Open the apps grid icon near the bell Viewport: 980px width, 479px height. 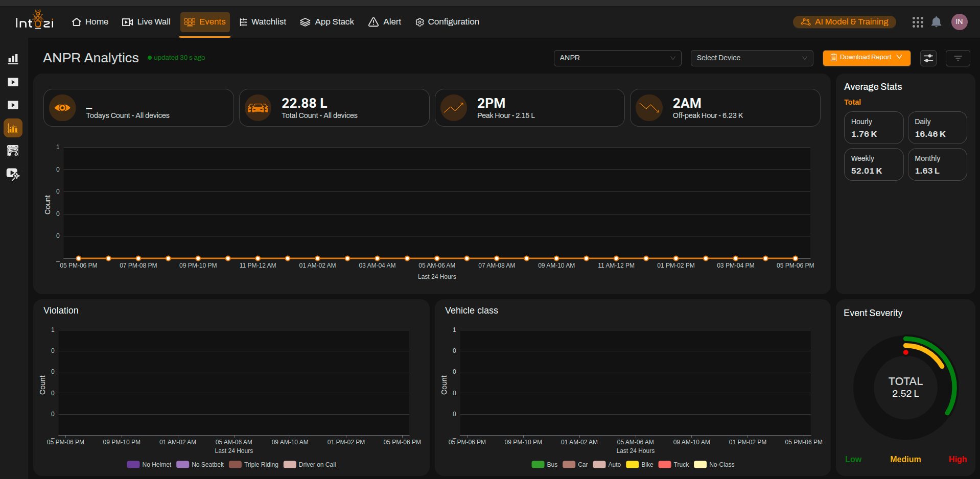click(917, 22)
